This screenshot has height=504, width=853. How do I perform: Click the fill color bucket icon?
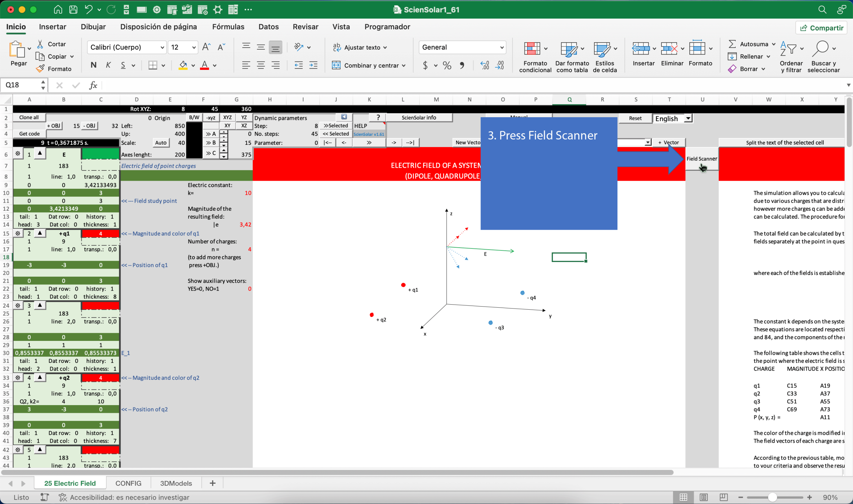tap(183, 65)
